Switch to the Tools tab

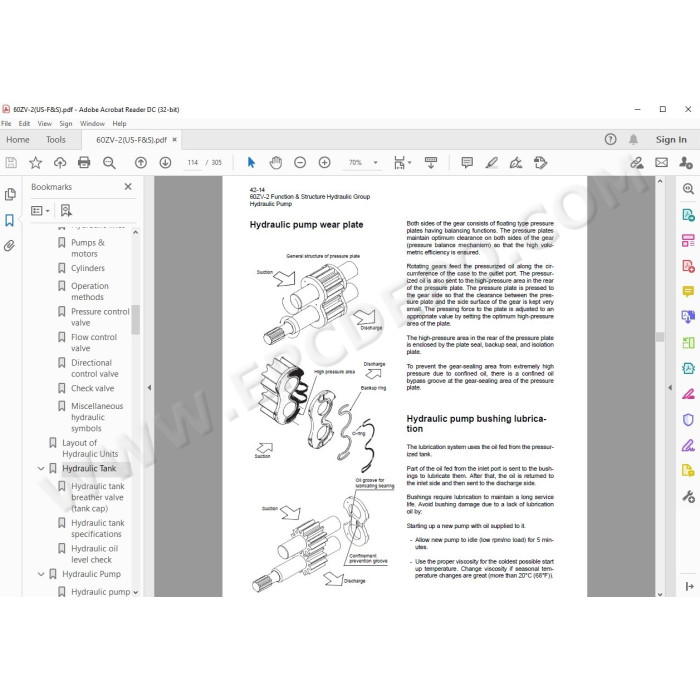[x=56, y=140]
